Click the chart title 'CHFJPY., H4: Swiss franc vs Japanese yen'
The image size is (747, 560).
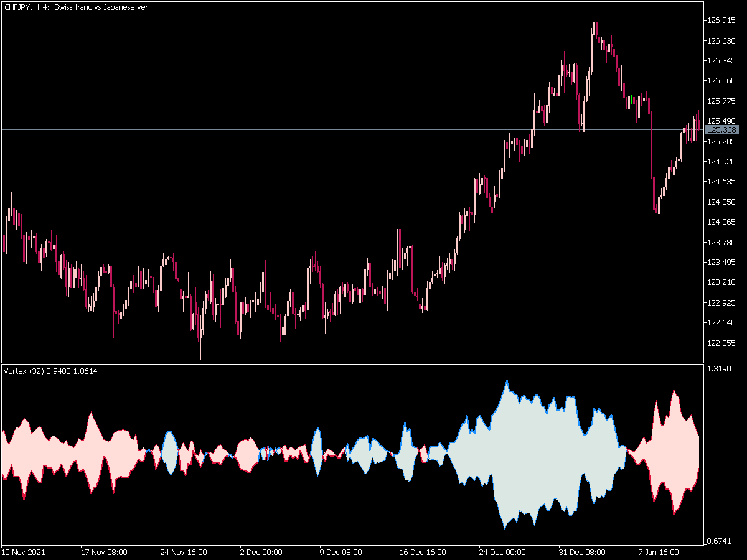click(x=77, y=7)
